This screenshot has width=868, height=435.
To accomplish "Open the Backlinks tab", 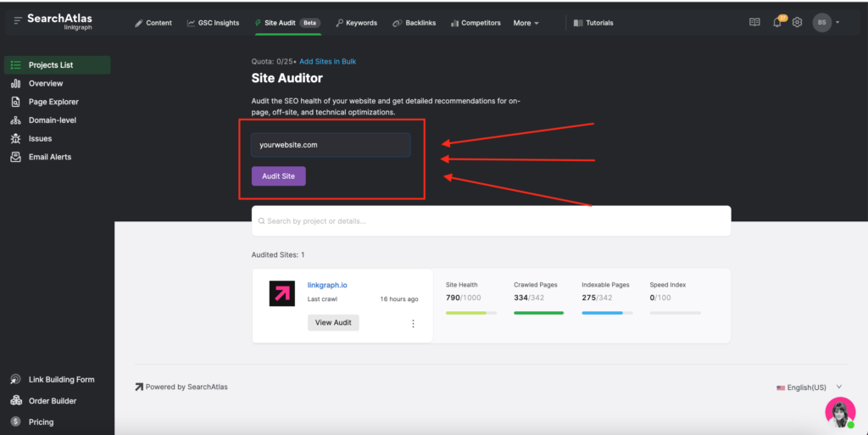I will pyautogui.click(x=414, y=23).
